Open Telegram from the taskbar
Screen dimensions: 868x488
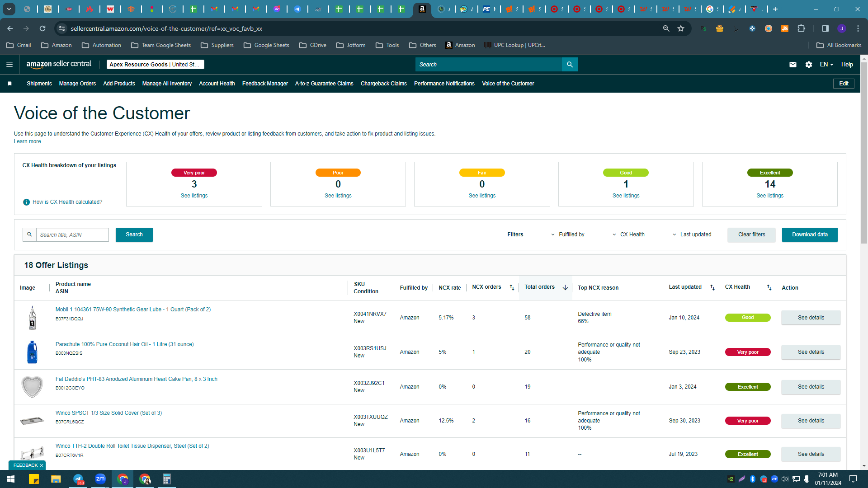[78, 479]
